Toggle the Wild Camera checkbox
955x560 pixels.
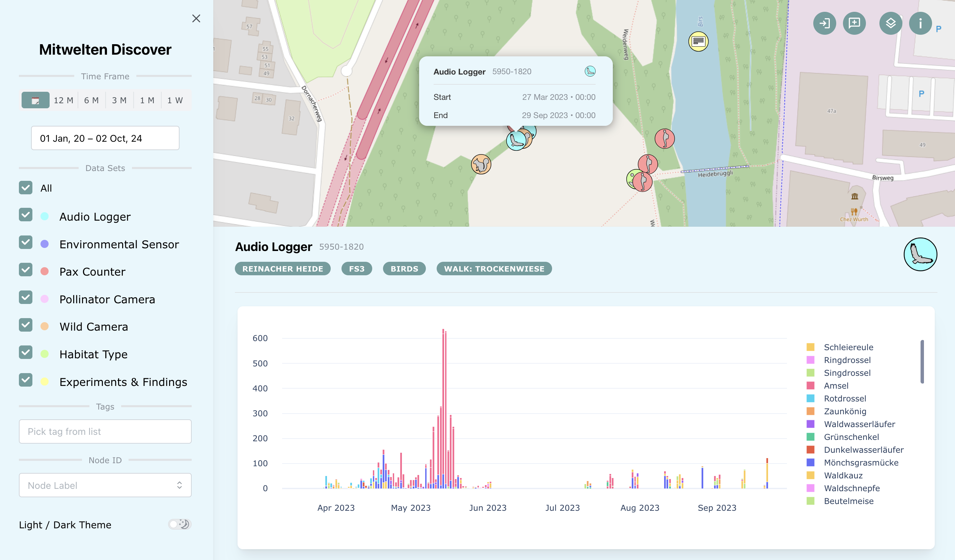pos(25,325)
